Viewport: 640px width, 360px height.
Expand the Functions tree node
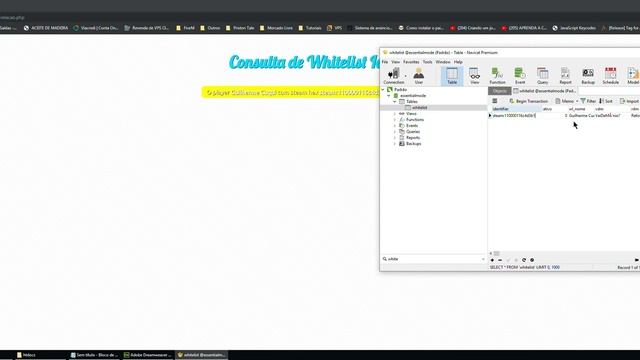click(x=395, y=120)
